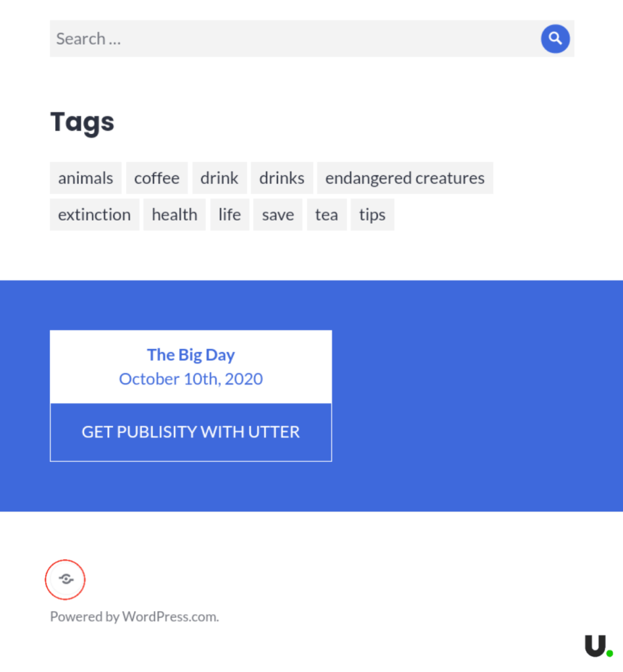
Task: Click the black U logo with green dot
Action: coord(598,646)
